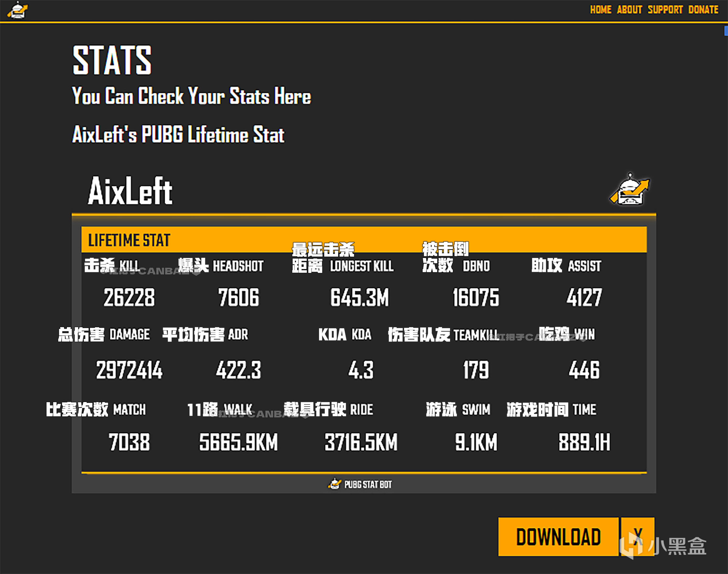Click the HEADSHOT column label

(238, 266)
